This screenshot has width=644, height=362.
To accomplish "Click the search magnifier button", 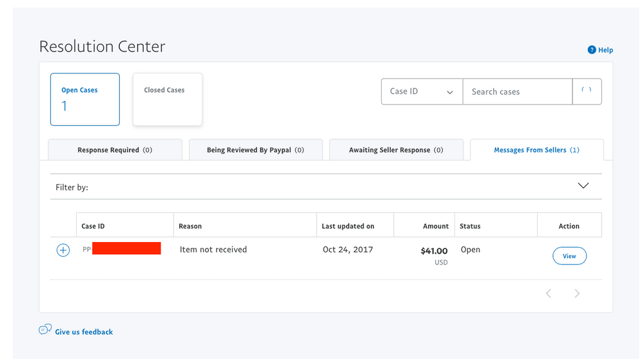I will point(587,91).
